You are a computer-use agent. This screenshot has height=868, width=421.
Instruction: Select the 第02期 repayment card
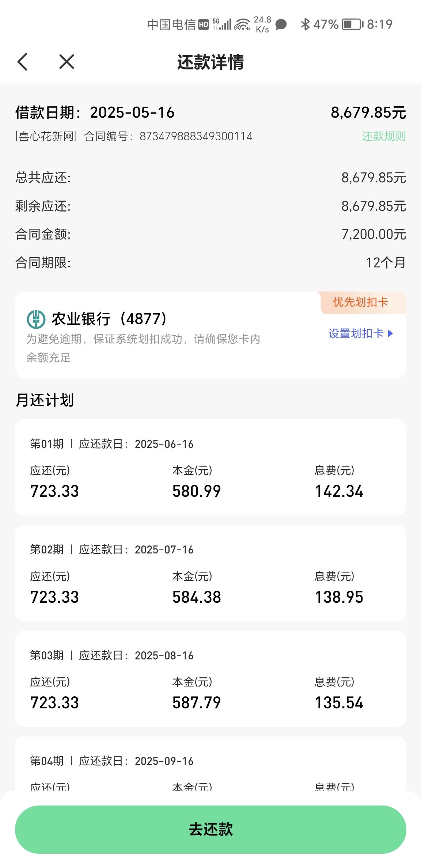(x=210, y=573)
